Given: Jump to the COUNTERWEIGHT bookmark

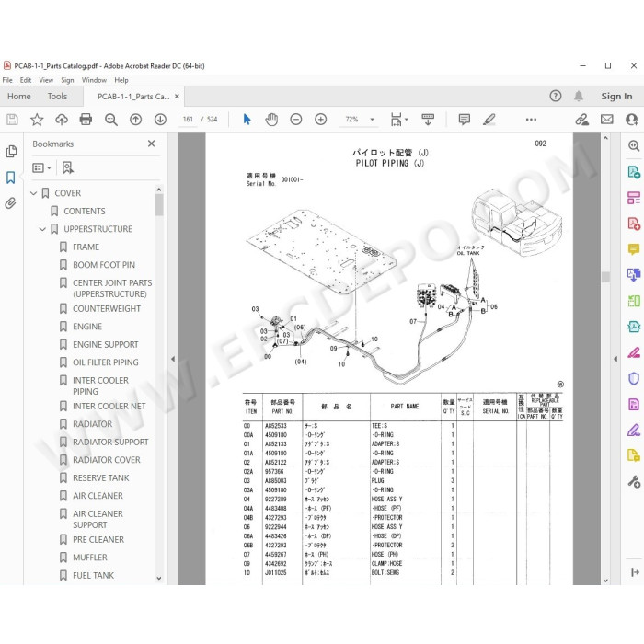Looking at the screenshot, I should (107, 308).
